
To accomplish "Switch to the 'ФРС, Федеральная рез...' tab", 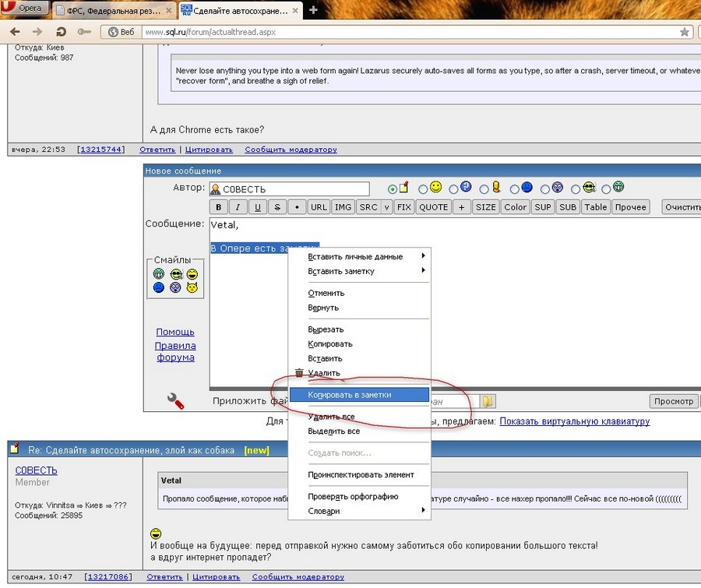I will pyautogui.click(x=115, y=9).
